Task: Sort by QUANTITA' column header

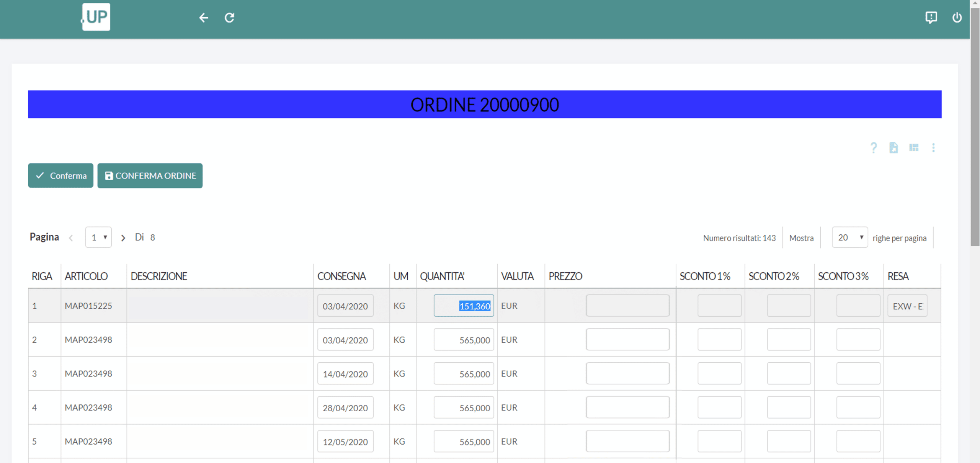Action: tap(442, 276)
